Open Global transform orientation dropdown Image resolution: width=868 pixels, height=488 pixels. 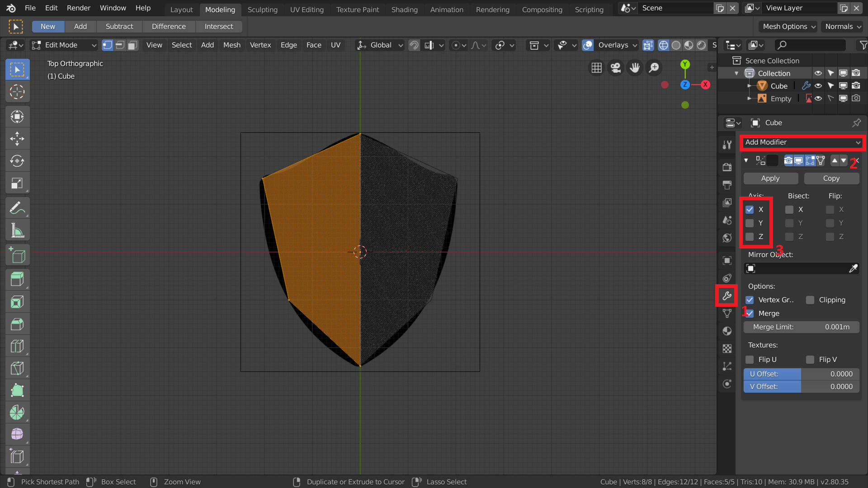(x=380, y=45)
